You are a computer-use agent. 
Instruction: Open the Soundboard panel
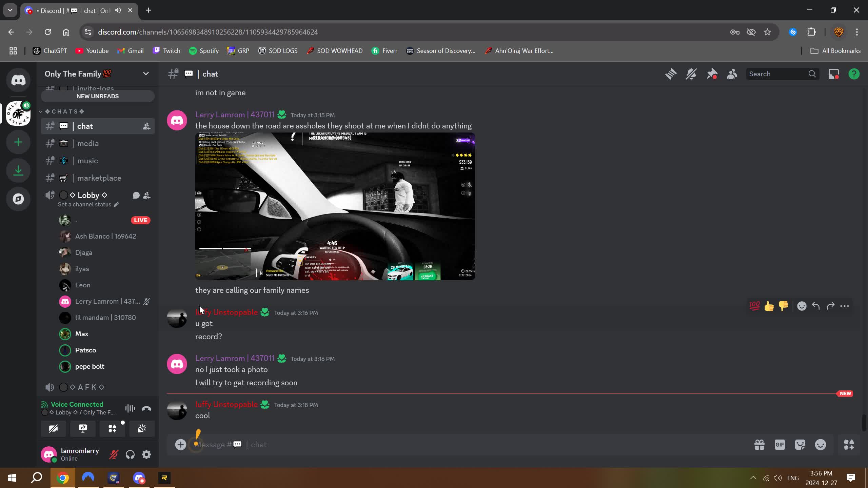pyautogui.click(x=142, y=429)
